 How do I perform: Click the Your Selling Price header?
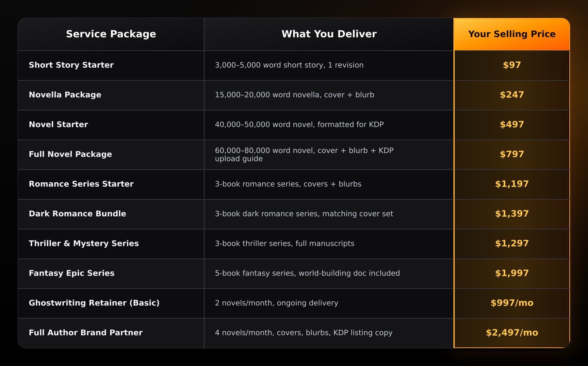pos(512,34)
